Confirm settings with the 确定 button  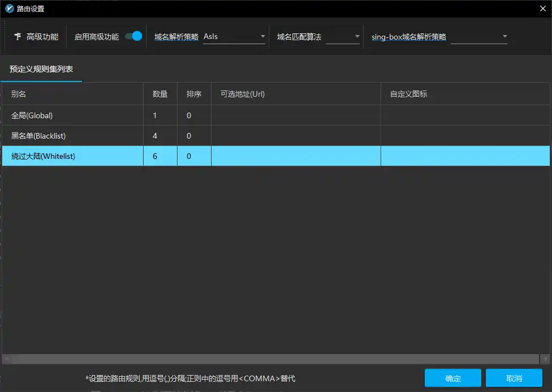tap(452, 378)
